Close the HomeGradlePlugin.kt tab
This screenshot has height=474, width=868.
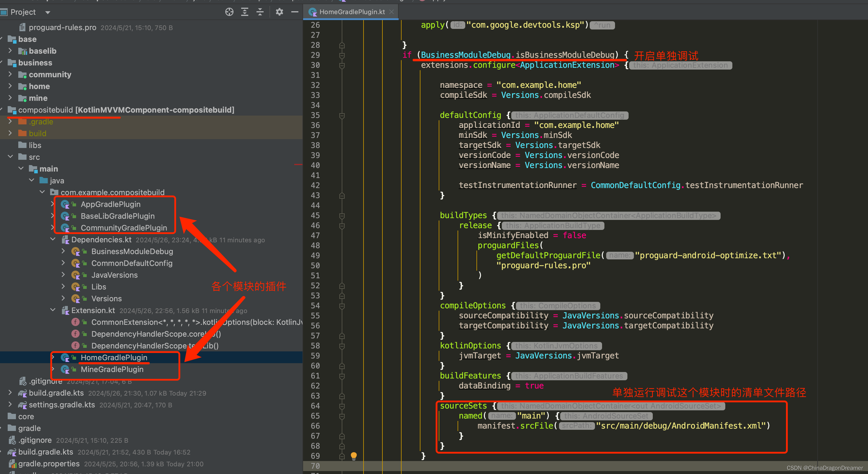(x=392, y=11)
